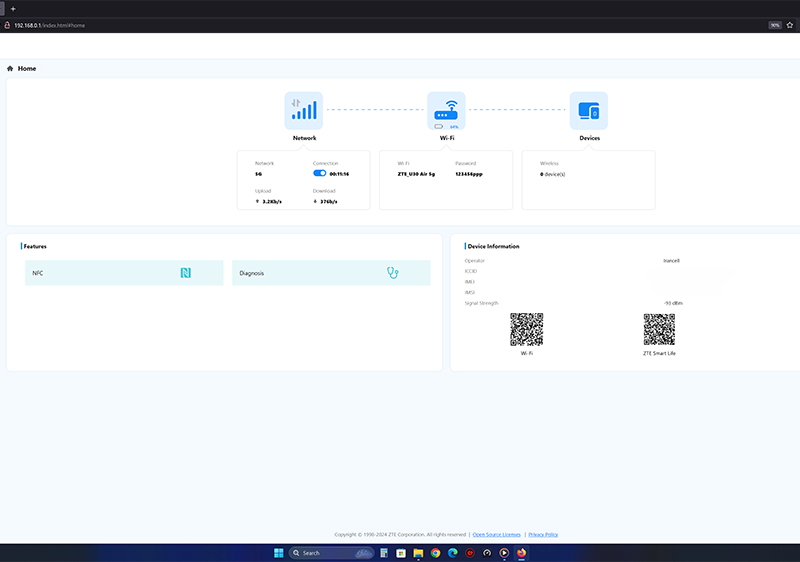
Task: Click the Irancell operator value
Action: click(671, 261)
